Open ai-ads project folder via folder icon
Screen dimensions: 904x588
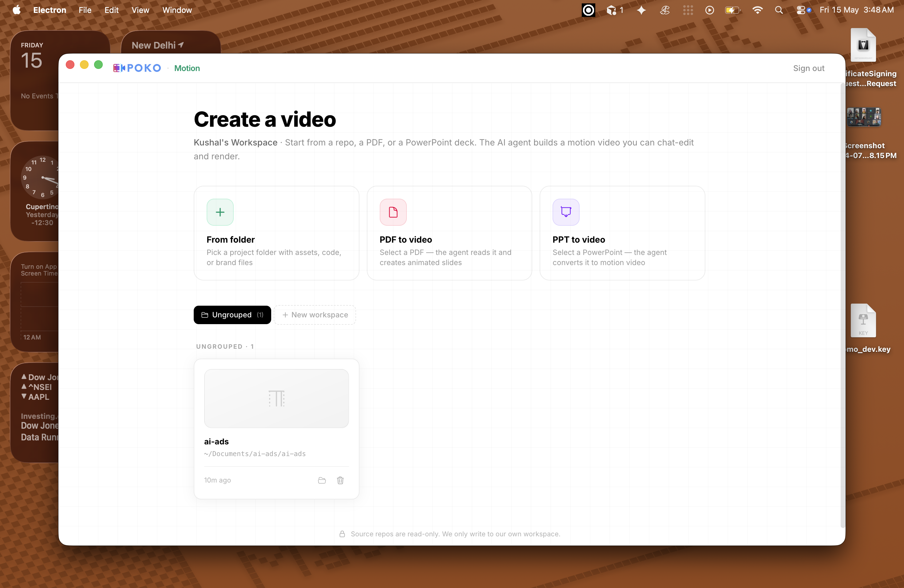[x=322, y=480]
